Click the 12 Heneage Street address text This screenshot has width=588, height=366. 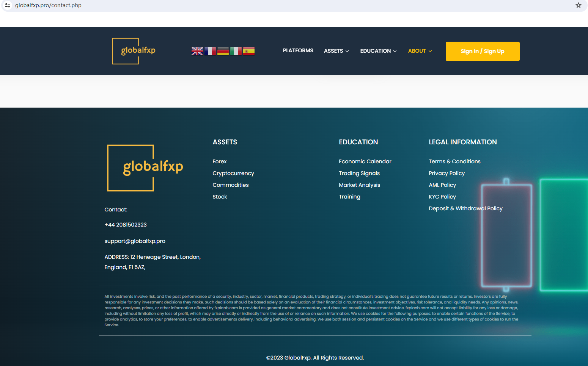tap(153, 262)
